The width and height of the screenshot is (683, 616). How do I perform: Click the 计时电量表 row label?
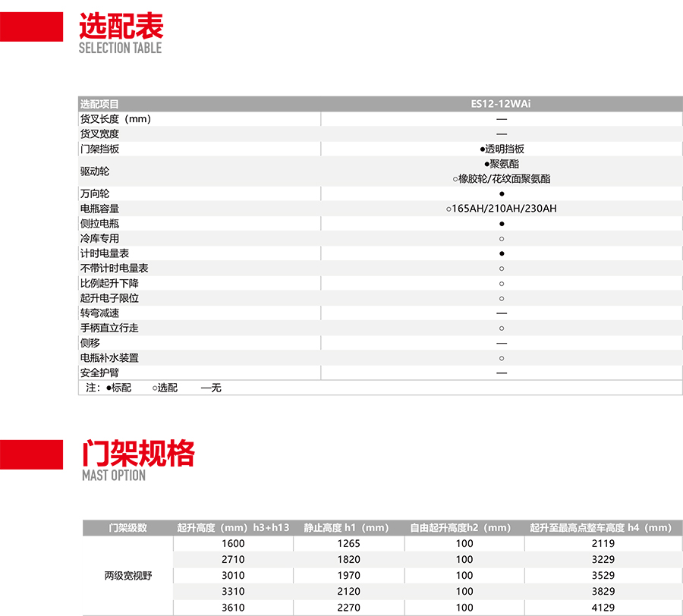pyautogui.click(x=105, y=253)
